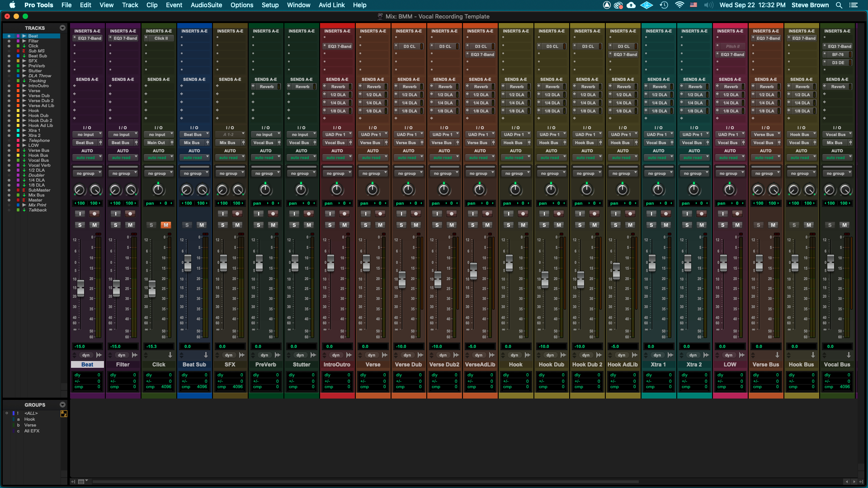The image size is (868, 488).
Task: Open the Track menu
Action: [130, 5]
